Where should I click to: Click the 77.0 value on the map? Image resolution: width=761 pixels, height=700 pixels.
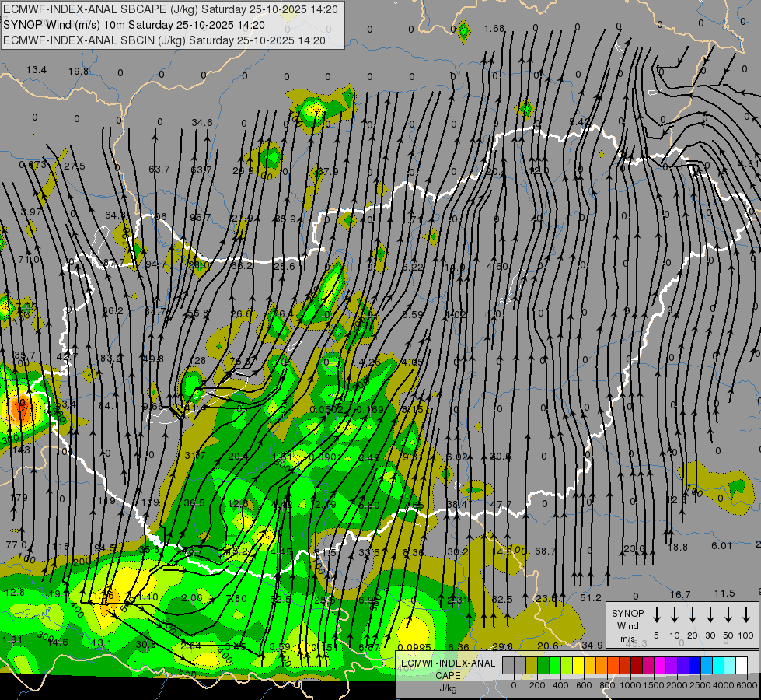point(16,544)
